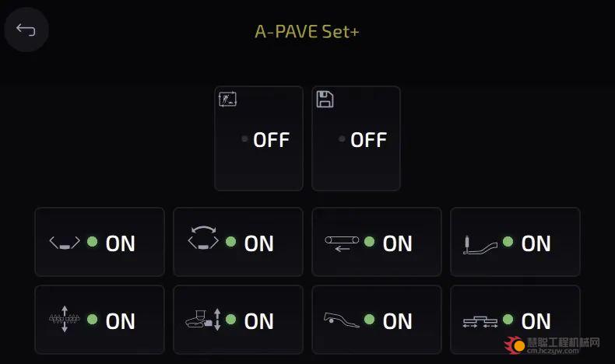Click green indicator dot on screed width tile

click(x=92, y=242)
